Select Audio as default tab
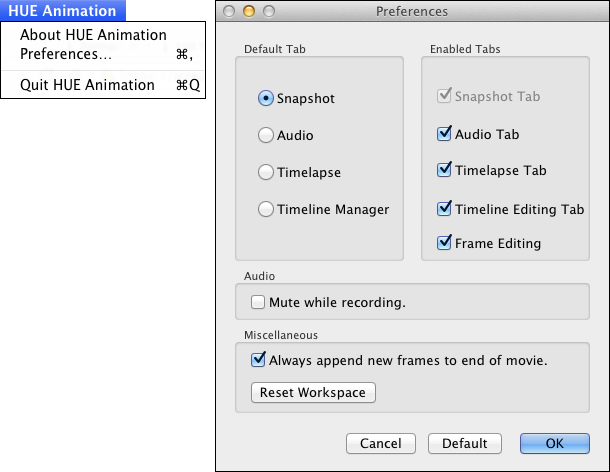The height and width of the screenshot is (472, 610). tap(266, 135)
